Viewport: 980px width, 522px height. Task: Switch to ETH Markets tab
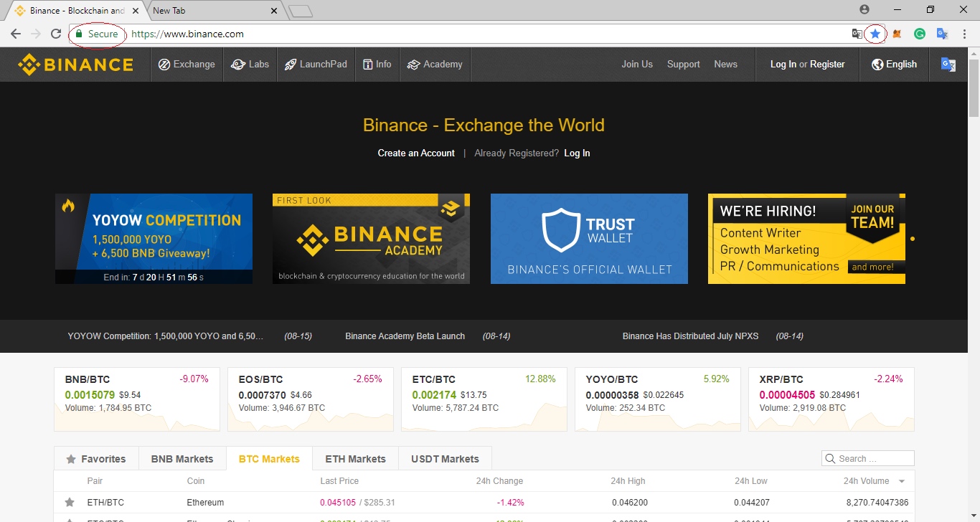click(355, 459)
